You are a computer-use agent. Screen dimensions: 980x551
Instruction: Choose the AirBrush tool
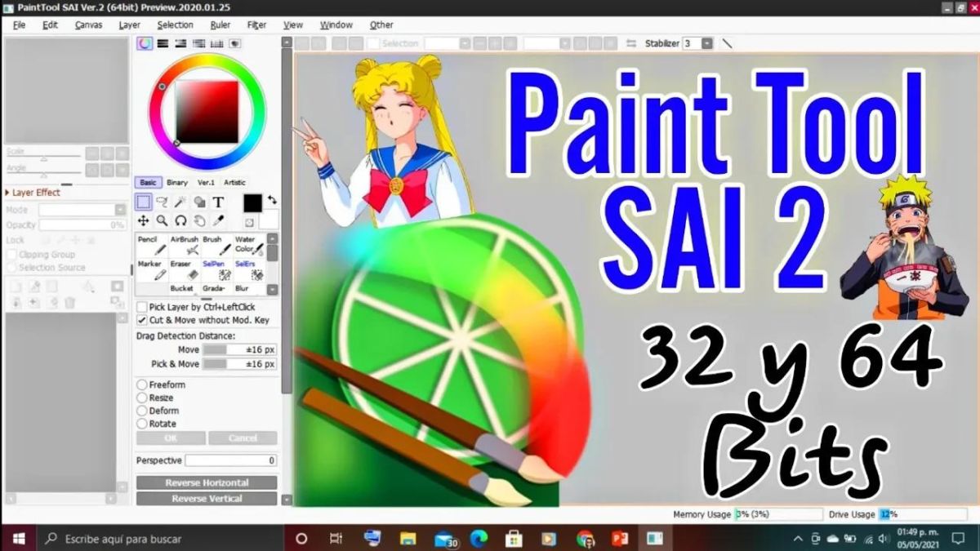pyautogui.click(x=185, y=245)
